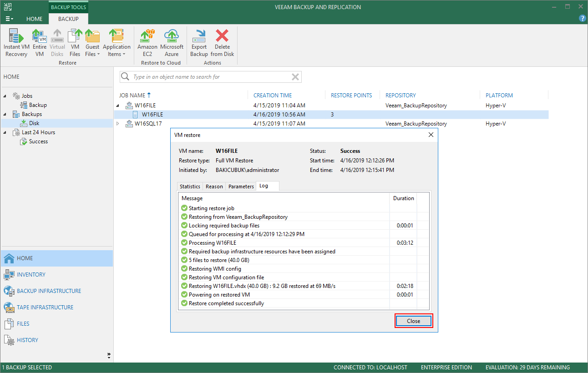588x373 pixels.
Task: Open the Backup Infrastructure view
Action: (x=49, y=291)
